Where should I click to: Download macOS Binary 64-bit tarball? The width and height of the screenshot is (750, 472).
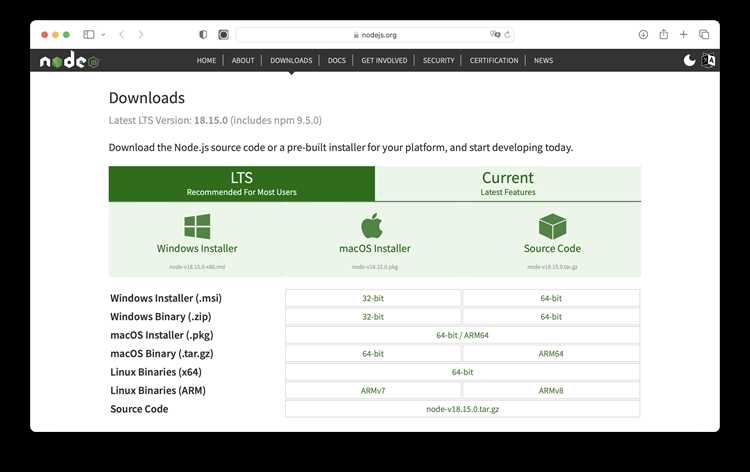coord(373,354)
